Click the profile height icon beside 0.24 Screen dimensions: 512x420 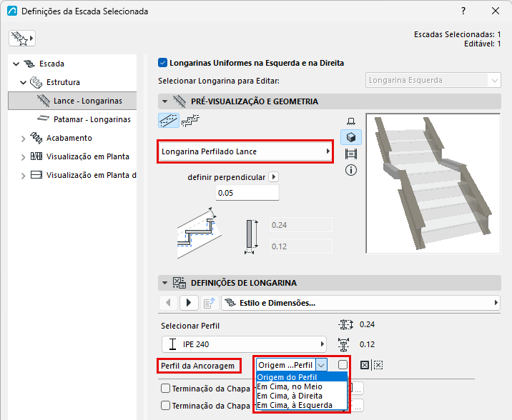coord(345,324)
